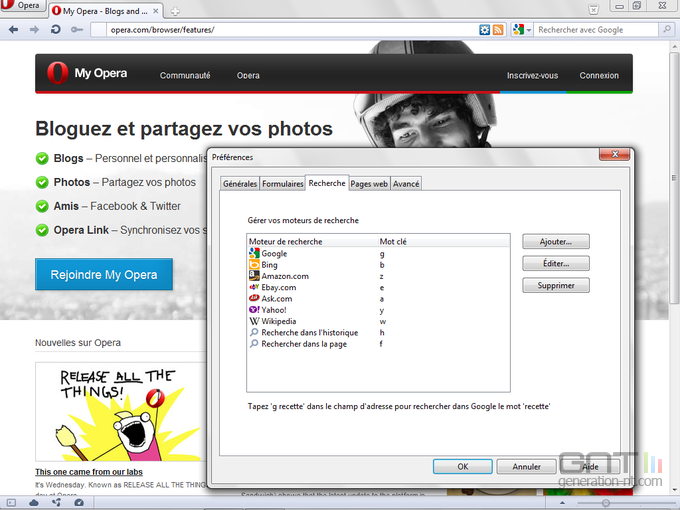Screen dimensions: 680x510
Task: Open the Opera Unite icon in status bar
Action: pyautogui.click(x=56, y=503)
